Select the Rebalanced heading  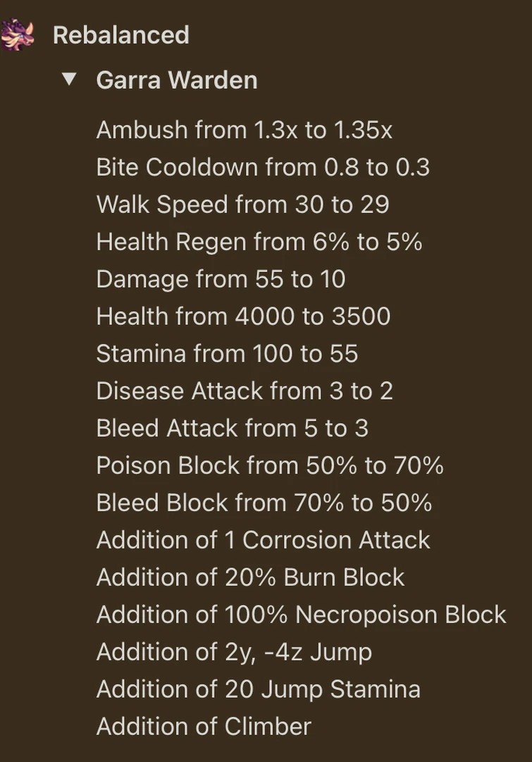(x=121, y=35)
